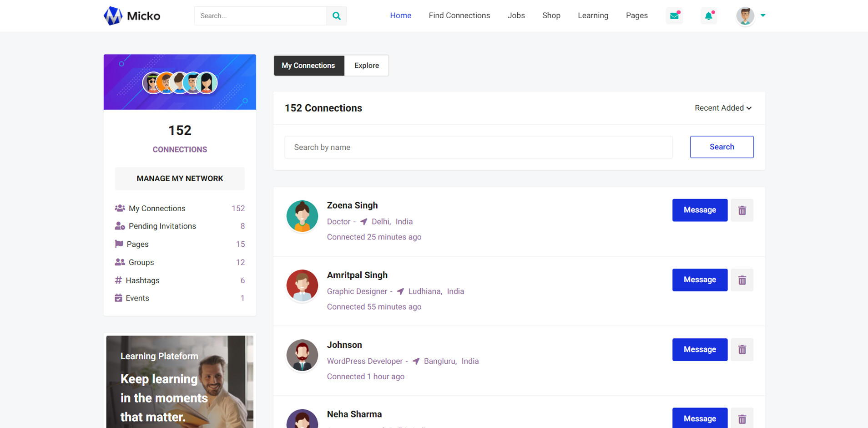
Task: Delete Zoena Singh using trash icon
Action: tap(742, 210)
